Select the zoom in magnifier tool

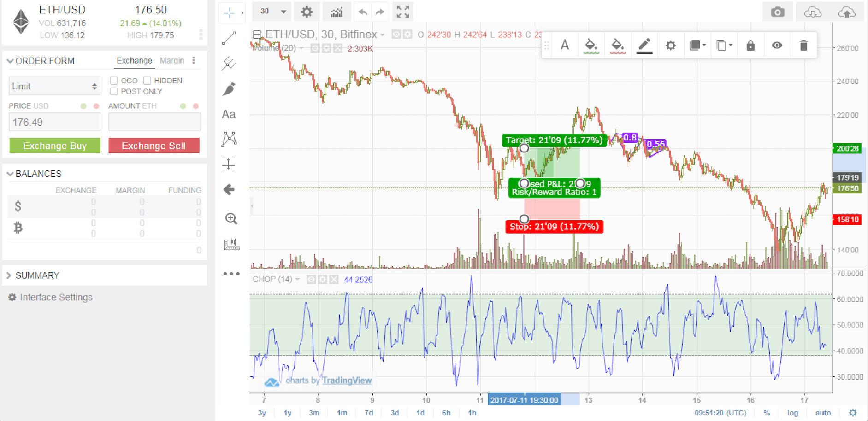tap(231, 218)
